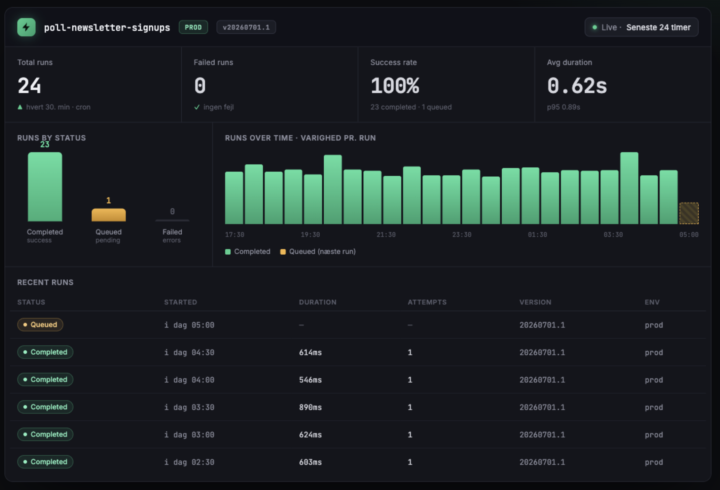The image size is (720, 490).
Task: Click the text 23 completed · 1 queued
Action: pyautogui.click(x=411, y=107)
